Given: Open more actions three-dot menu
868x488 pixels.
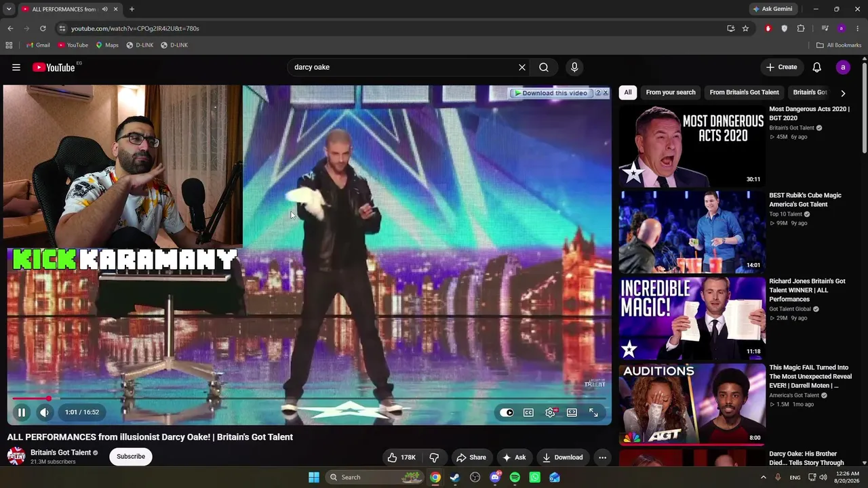Looking at the screenshot, I should tap(602, 457).
